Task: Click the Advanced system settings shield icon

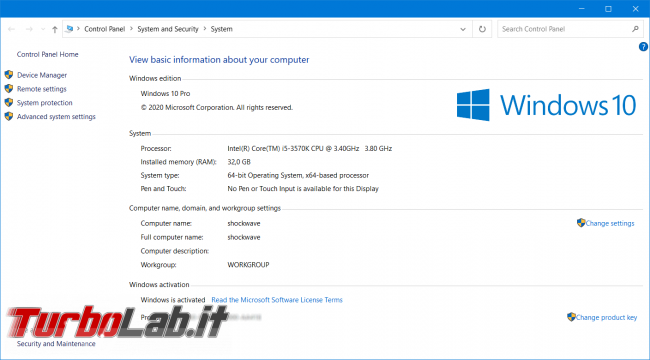Action: tap(9, 116)
